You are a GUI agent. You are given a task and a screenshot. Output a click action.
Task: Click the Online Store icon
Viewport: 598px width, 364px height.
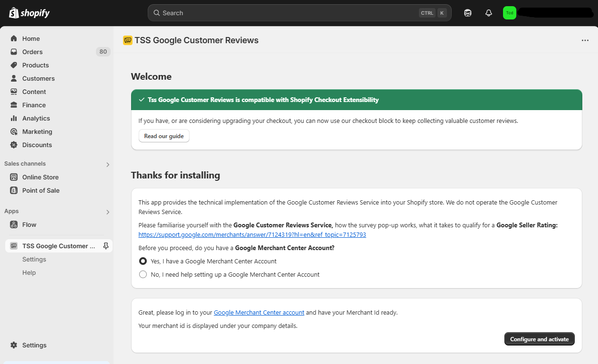coord(14,177)
